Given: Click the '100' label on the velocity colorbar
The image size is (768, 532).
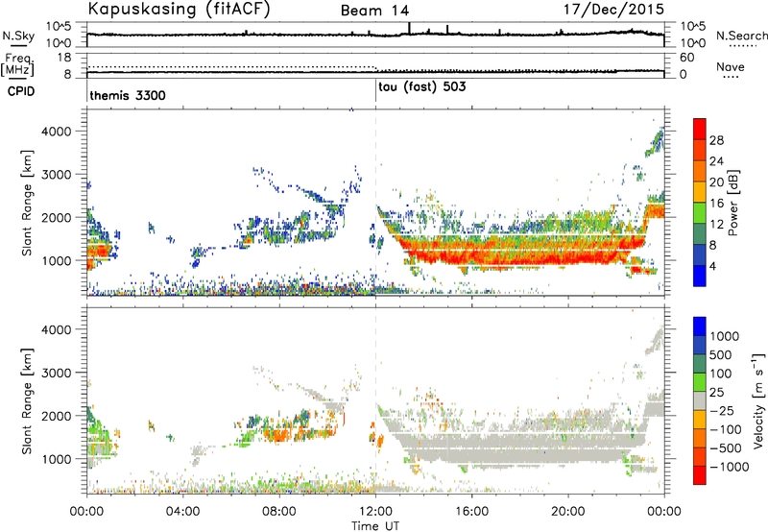Looking at the screenshot, I should coord(721,374).
